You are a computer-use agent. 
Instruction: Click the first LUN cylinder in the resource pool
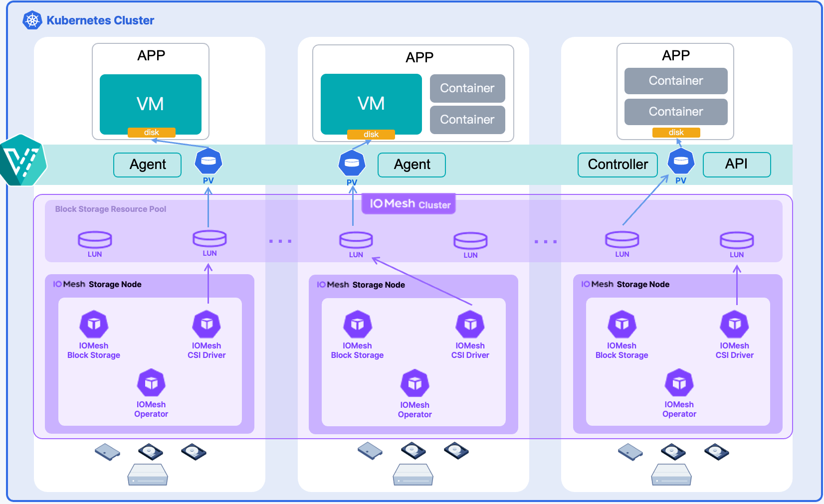click(95, 240)
